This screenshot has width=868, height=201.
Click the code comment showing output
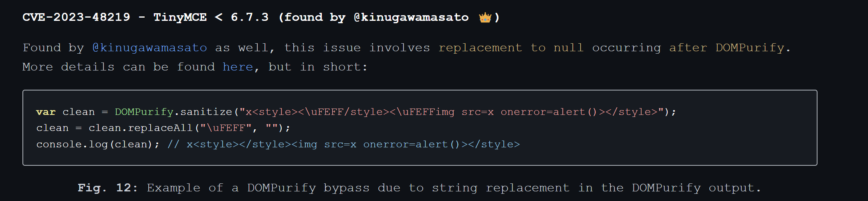(x=343, y=144)
